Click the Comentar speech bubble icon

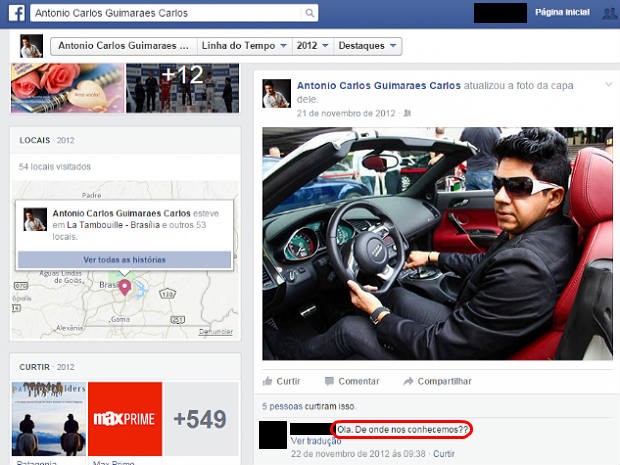[x=329, y=381]
